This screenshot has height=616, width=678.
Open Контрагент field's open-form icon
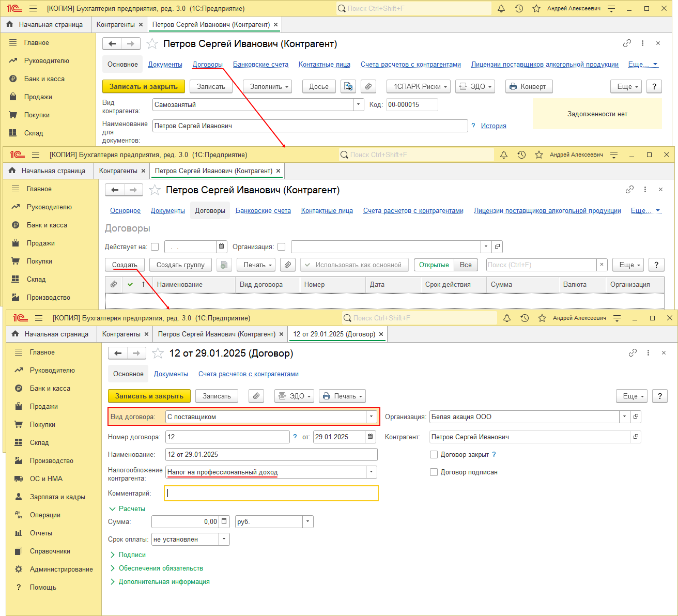[636, 437]
